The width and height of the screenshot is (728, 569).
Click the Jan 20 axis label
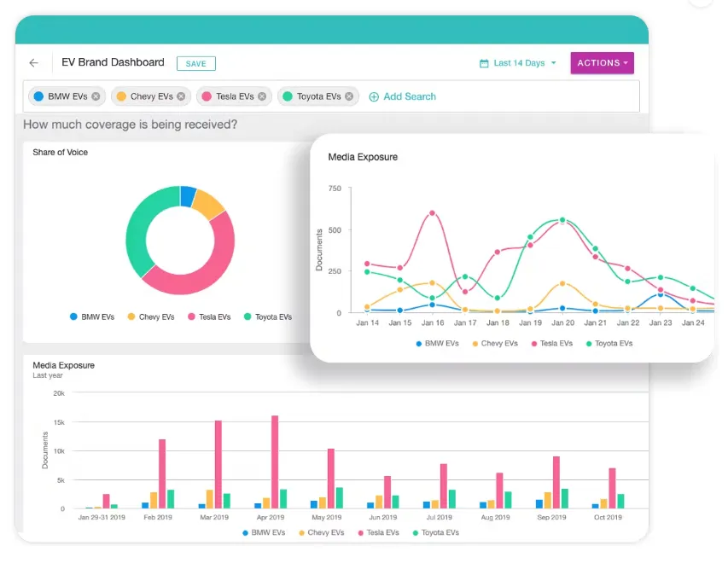coord(562,322)
